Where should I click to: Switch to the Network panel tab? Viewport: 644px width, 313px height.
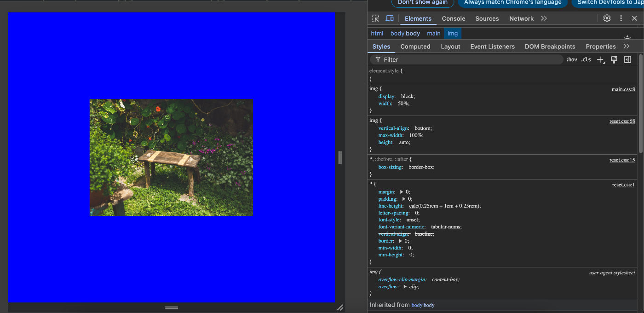(521, 18)
